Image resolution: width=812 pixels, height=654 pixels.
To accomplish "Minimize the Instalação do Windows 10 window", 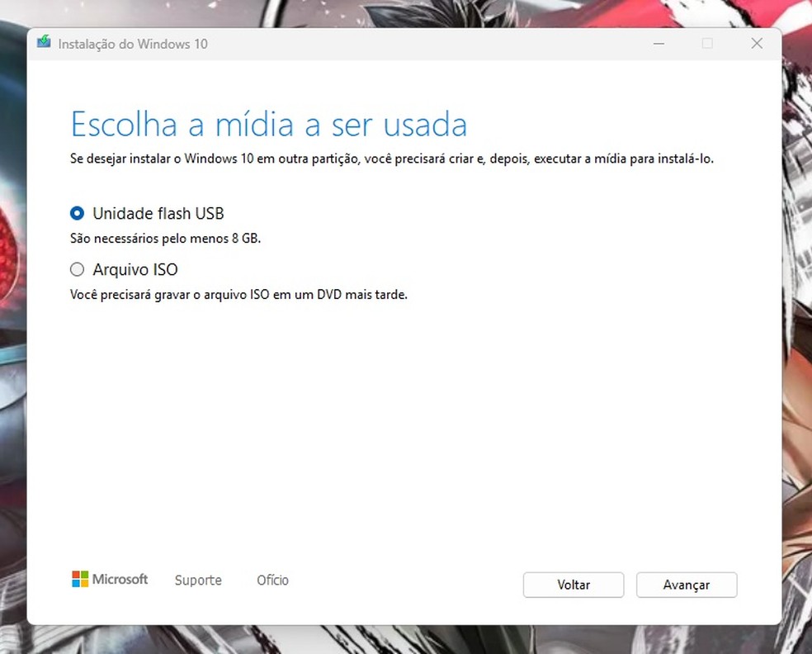I will [659, 44].
